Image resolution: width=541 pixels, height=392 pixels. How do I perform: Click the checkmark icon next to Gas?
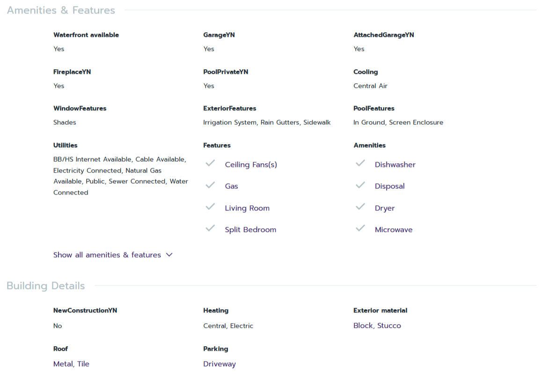point(211,185)
